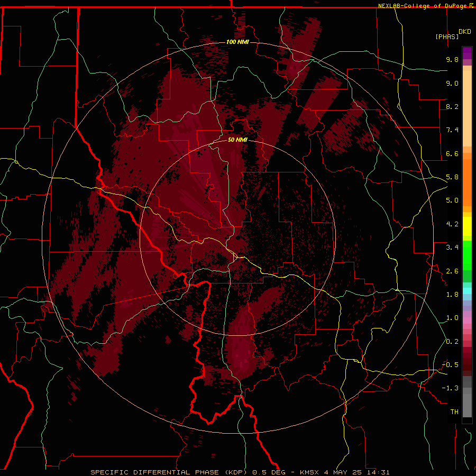476x476 pixels.
Task: Click the -1.3 scale value
Action: coord(450,388)
